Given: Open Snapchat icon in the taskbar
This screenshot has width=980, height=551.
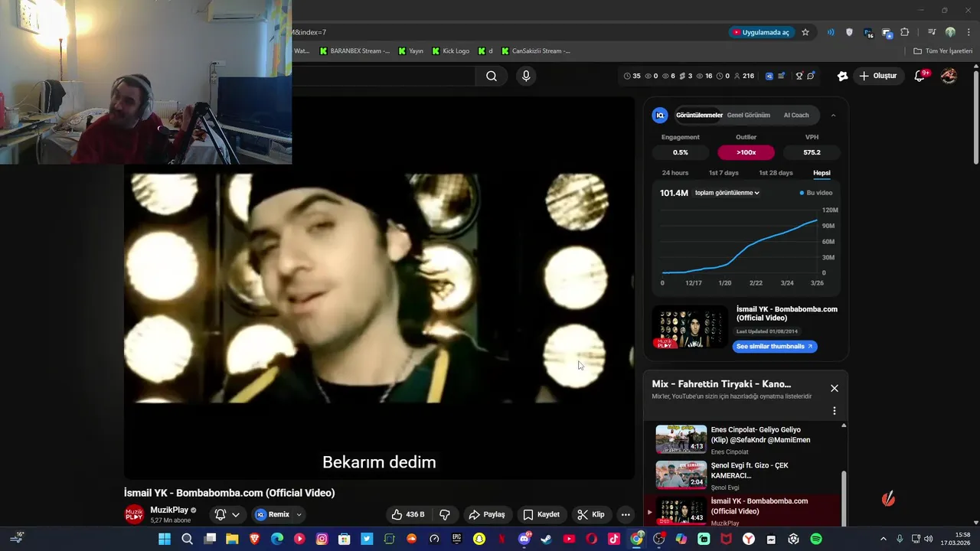Looking at the screenshot, I should pos(479,539).
